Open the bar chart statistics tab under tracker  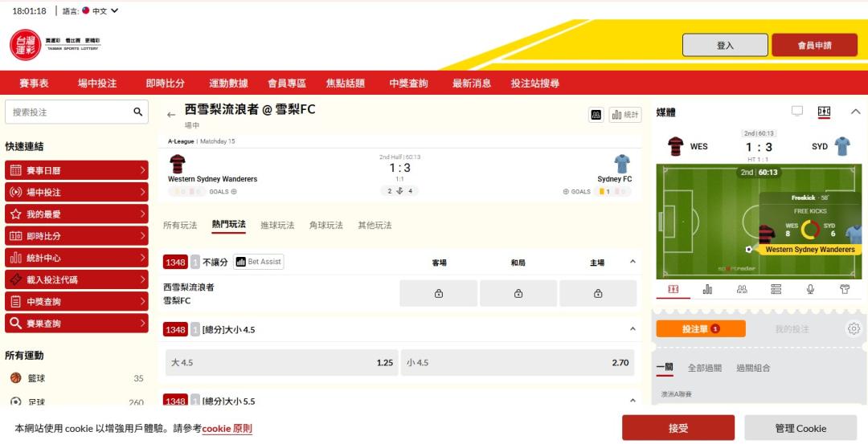pos(707,289)
